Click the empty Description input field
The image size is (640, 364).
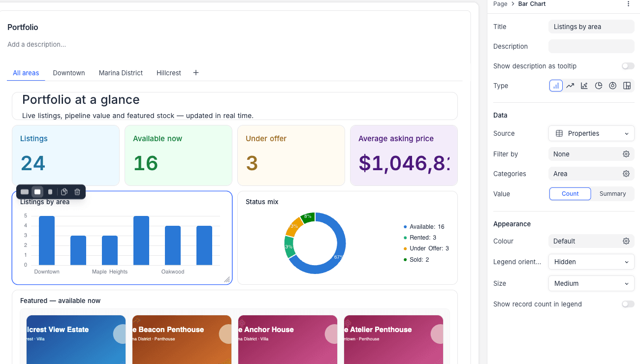[591, 46]
